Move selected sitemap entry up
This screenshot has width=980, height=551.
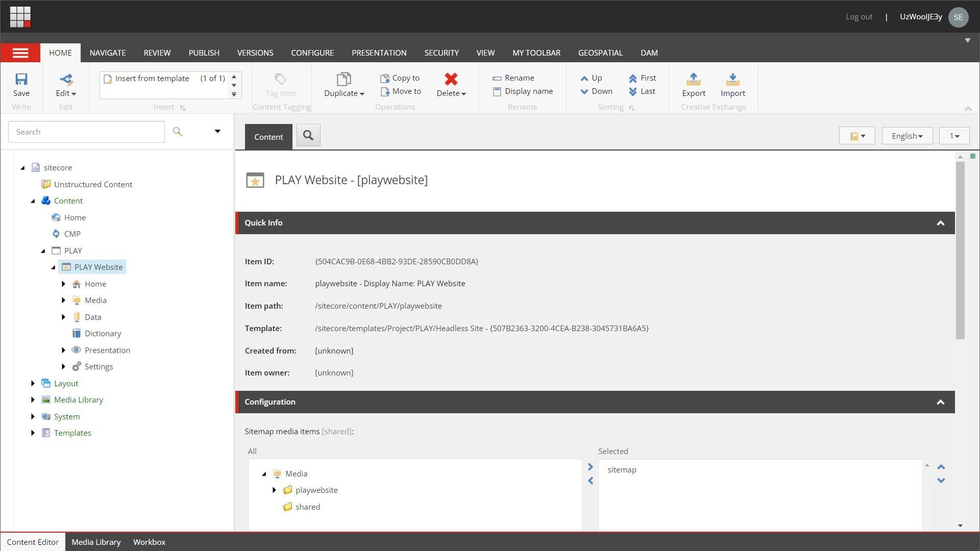coord(941,467)
